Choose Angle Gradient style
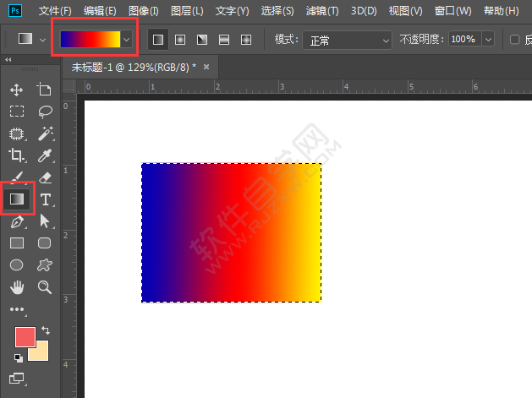The height and width of the screenshot is (398, 532). 202,40
